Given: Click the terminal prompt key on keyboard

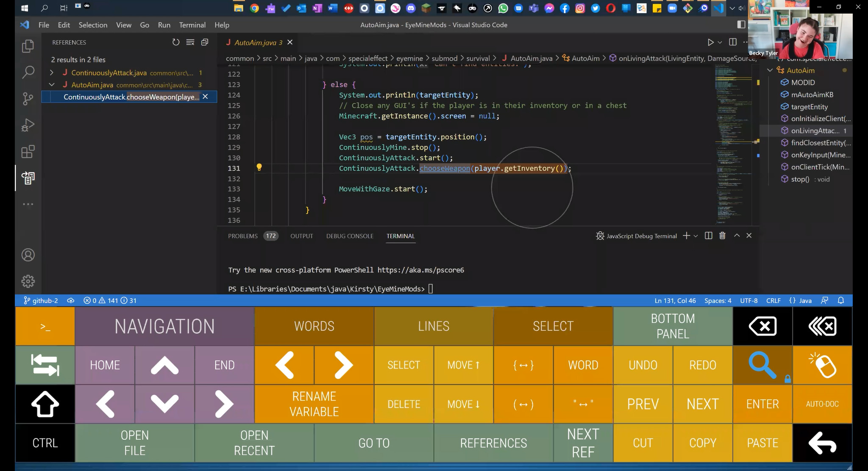Looking at the screenshot, I should [x=45, y=326].
